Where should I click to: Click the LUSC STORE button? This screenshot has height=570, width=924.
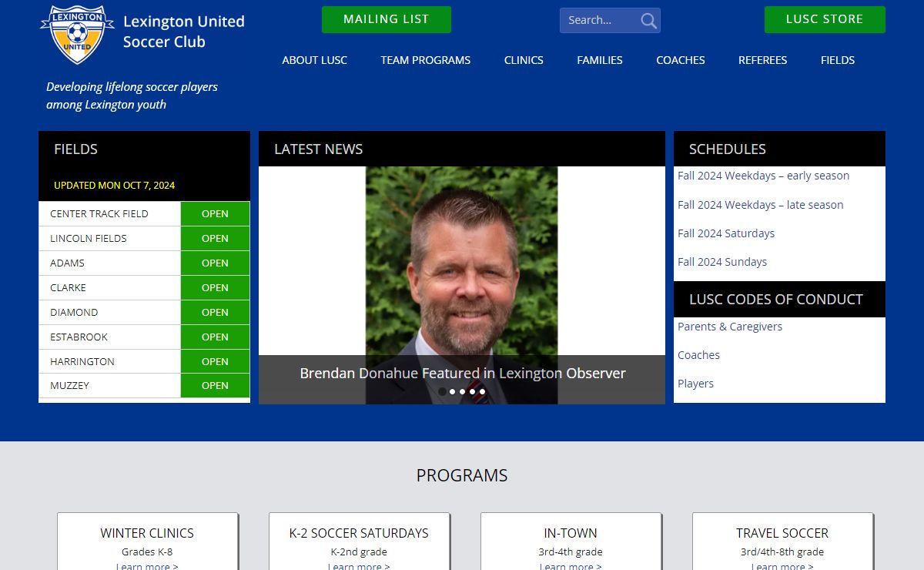825,19
